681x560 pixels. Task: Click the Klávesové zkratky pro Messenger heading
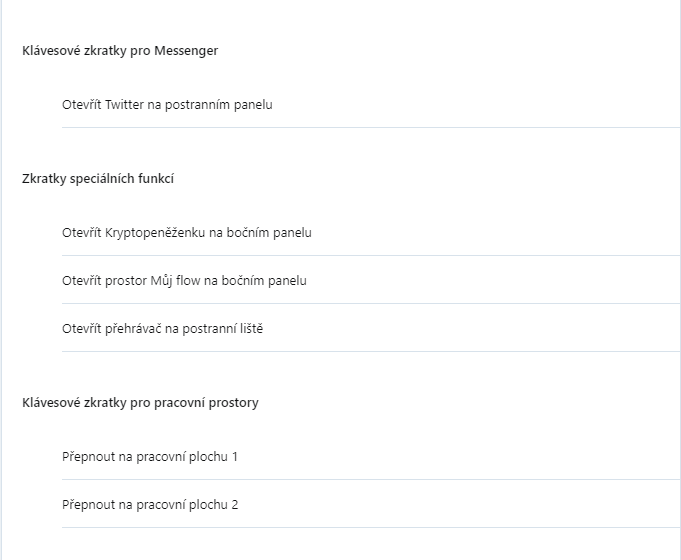120,50
